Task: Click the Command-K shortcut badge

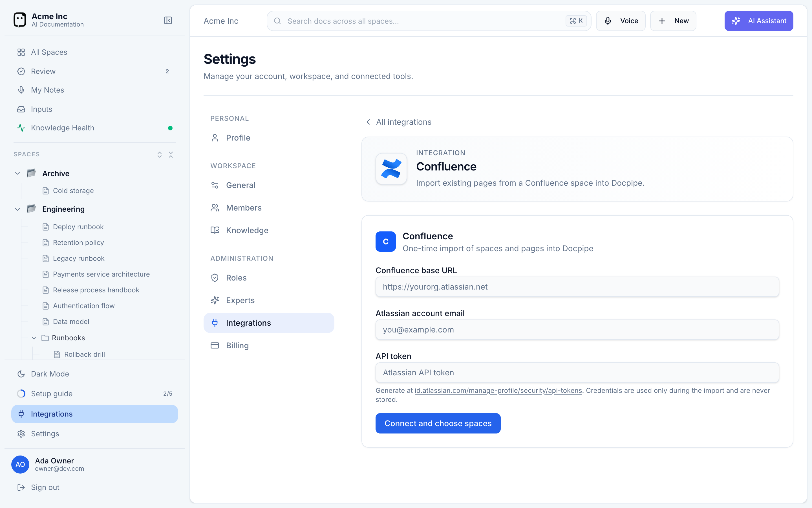Action: (576, 21)
